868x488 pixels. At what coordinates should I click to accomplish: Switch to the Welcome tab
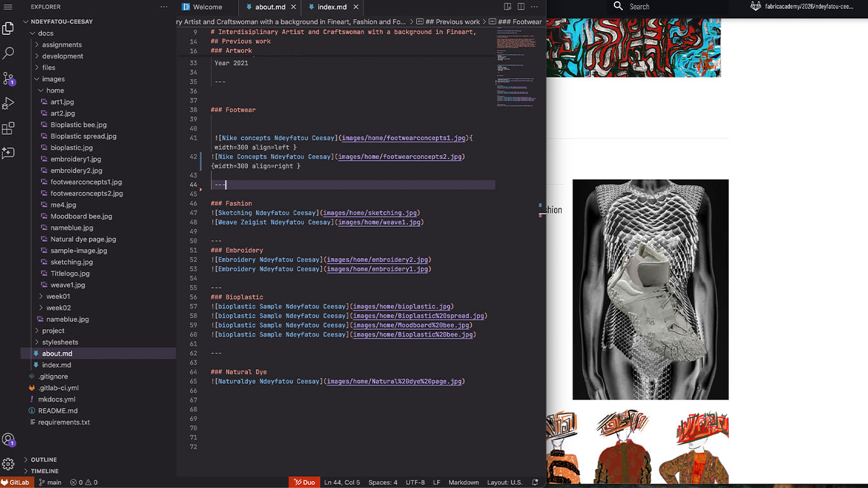tap(207, 7)
